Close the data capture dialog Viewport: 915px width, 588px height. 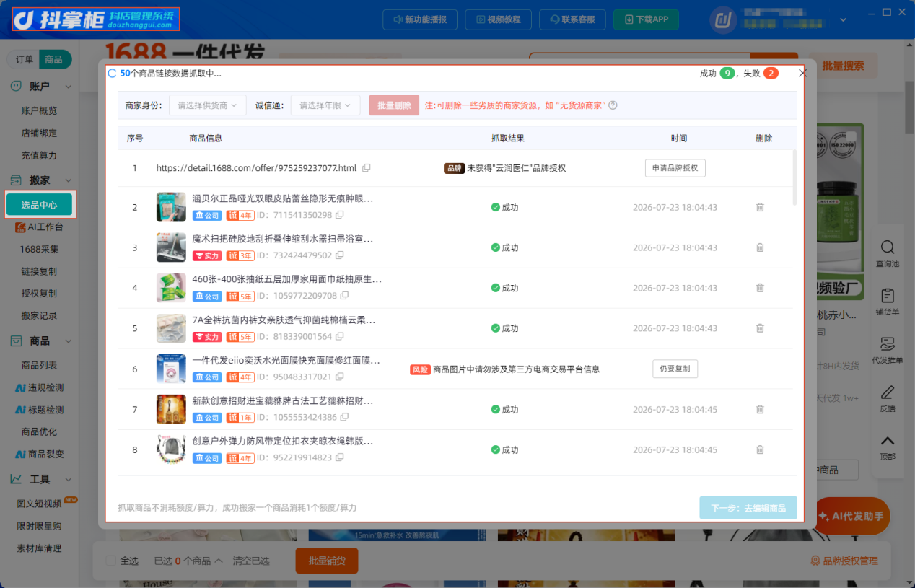pyautogui.click(x=803, y=74)
